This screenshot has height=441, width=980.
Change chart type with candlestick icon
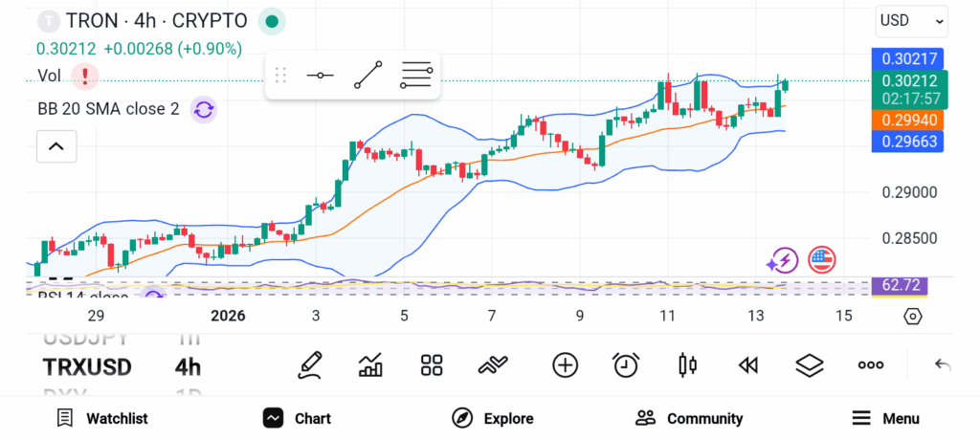(x=686, y=364)
